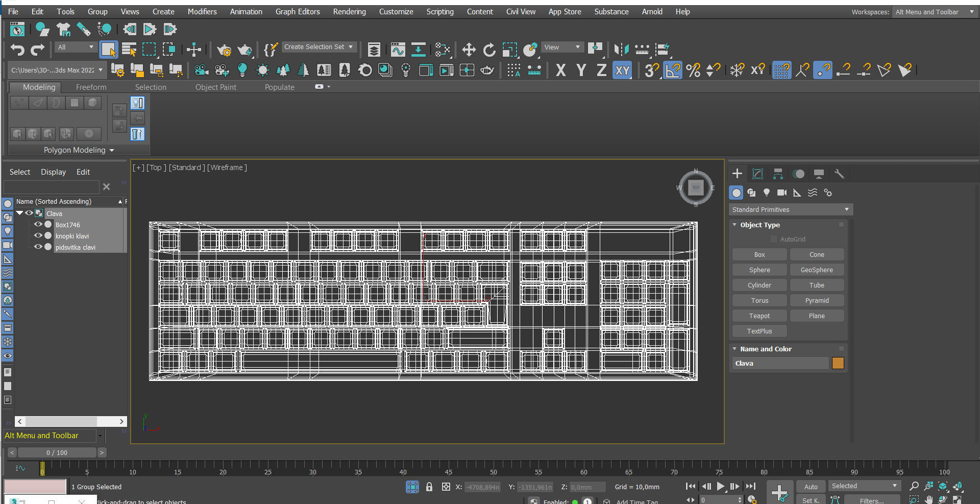This screenshot has height=504, width=980.
Task: Click the object color swatch
Action: tap(838, 363)
